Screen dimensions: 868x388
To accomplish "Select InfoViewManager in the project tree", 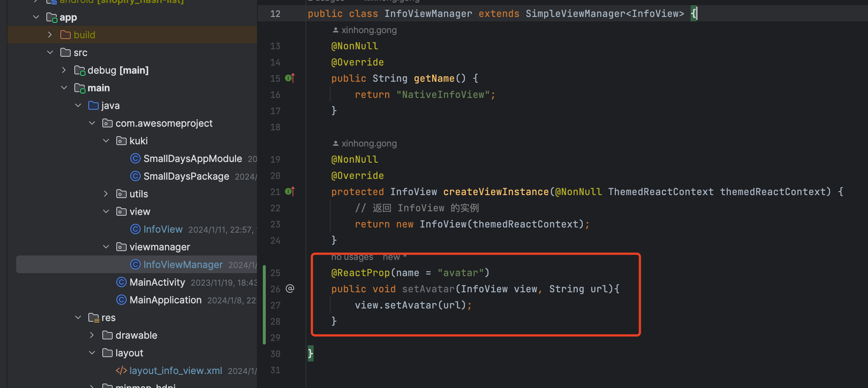I will [183, 265].
